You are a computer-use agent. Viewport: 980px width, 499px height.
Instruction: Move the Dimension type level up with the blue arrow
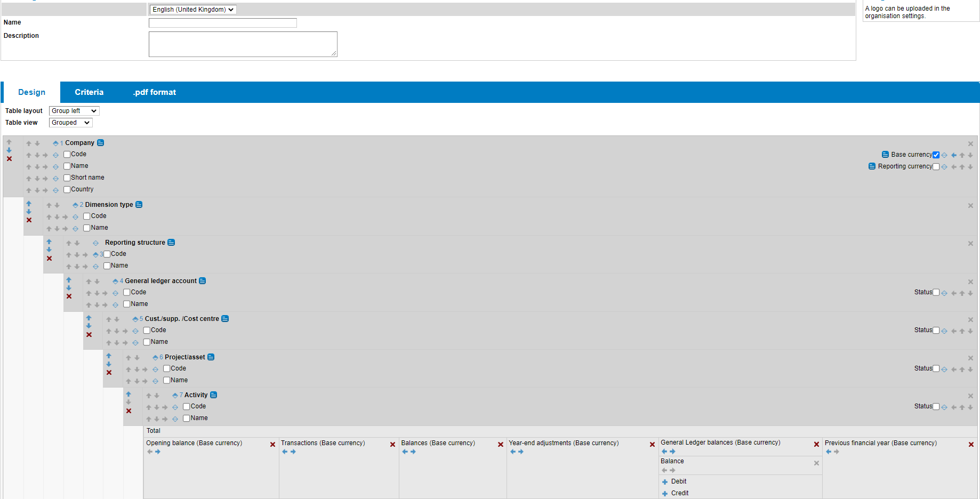point(29,204)
